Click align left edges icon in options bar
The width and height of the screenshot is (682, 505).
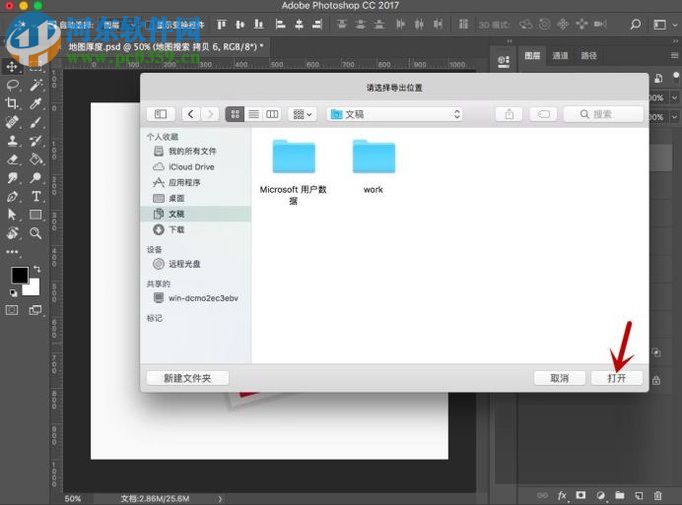click(280, 24)
